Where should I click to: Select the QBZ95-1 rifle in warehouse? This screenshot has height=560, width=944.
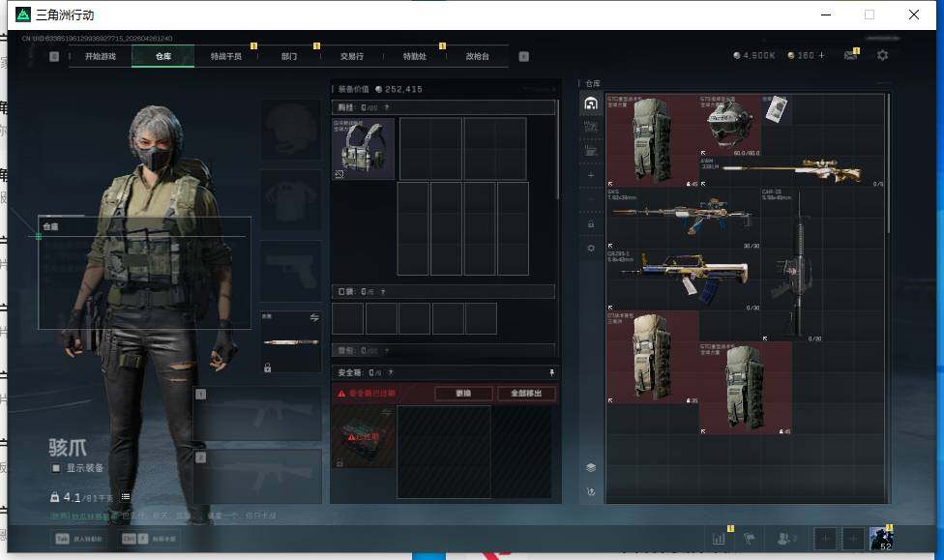click(x=683, y=280)
